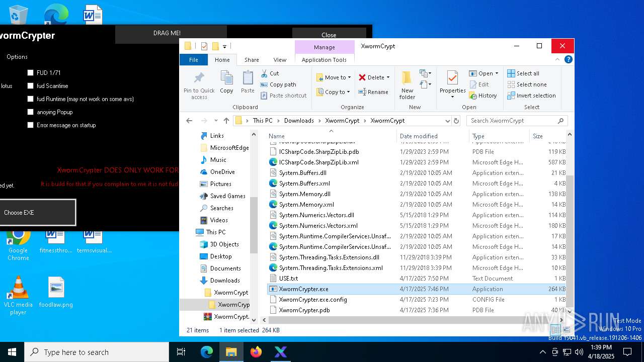Refresh the current folder view
Screen dimensions: 644x362
pos(456,121)
